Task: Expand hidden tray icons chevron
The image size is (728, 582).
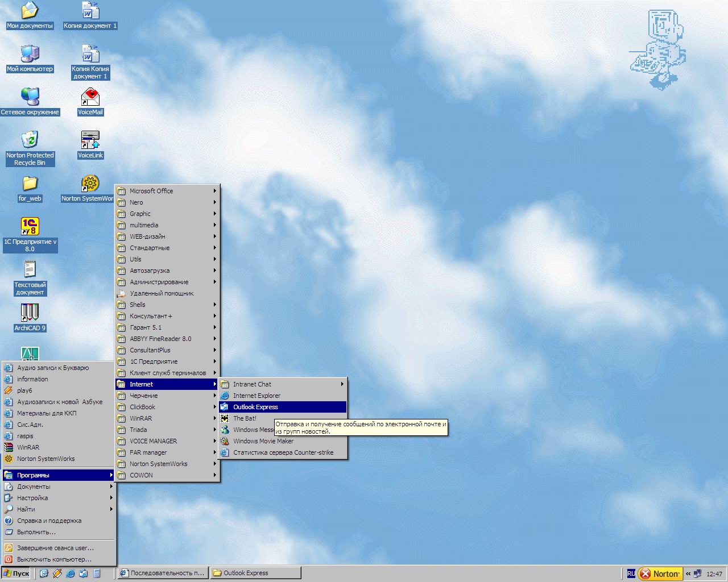Action: pyautogui.click(x=688, y=574)
